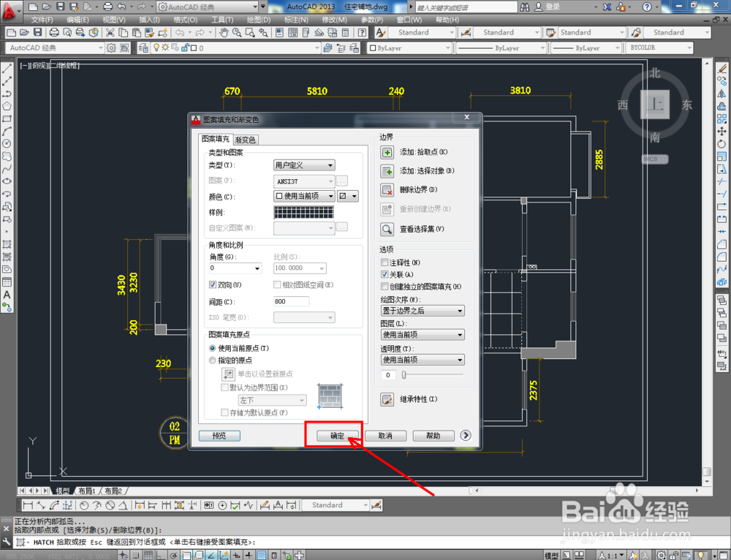This screenshot has height=560, width=731.
Task: Select the specified origin (指定的原点) radio
Action: point(213,360)
